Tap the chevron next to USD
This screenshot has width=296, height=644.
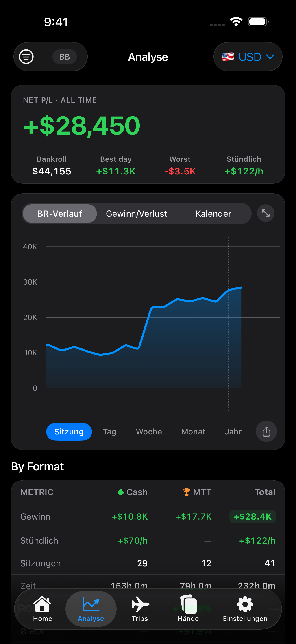point(270,57)
